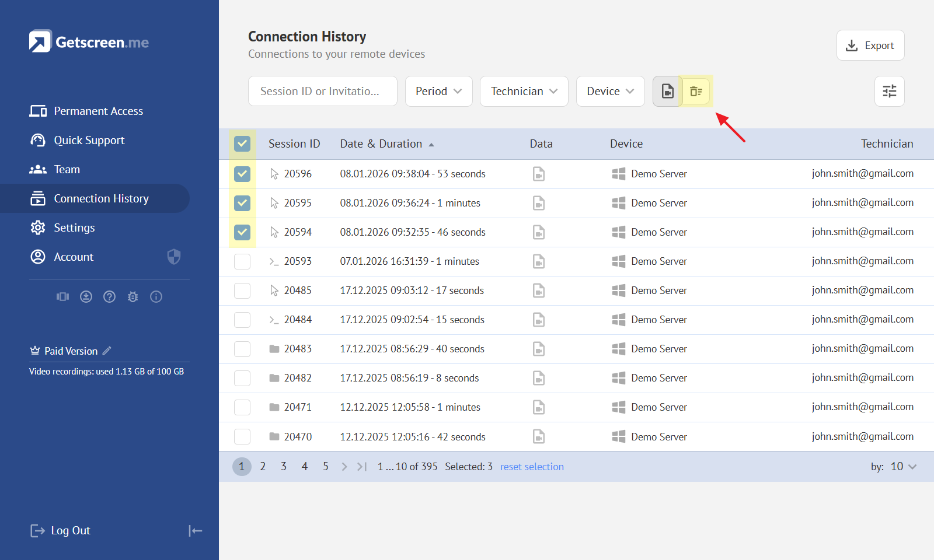The width and height of the screenshot is (934, 560).
Task: Focus the Session ID search field
Action: click(322, 92)
